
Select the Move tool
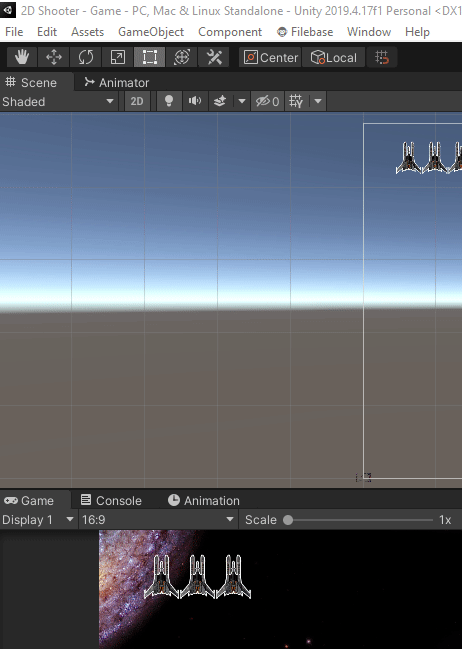pyautogui.click(x=53, y=57)
